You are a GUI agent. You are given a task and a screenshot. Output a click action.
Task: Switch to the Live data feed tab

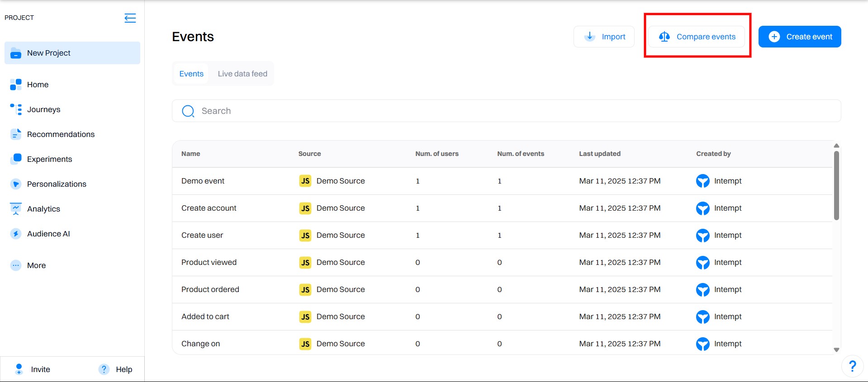[x=242, y=74]
